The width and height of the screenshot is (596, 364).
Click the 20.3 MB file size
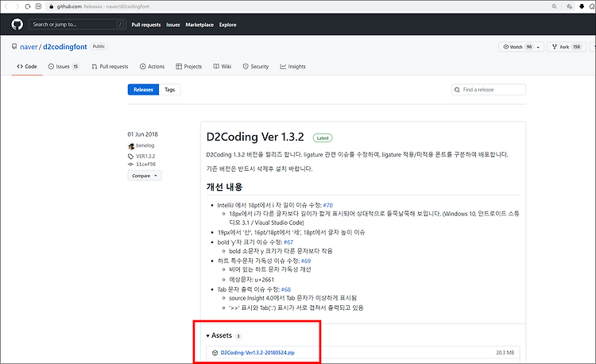tap(505, 353)
